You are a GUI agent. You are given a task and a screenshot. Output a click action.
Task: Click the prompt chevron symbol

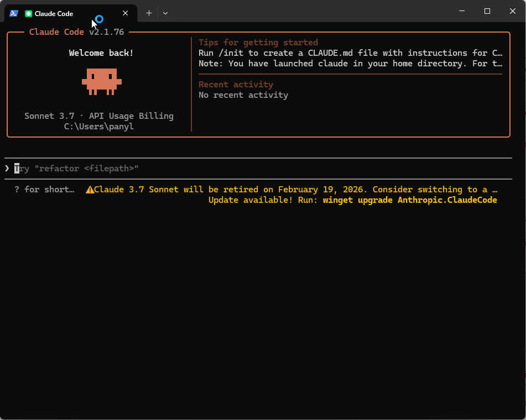coord(7,168)
